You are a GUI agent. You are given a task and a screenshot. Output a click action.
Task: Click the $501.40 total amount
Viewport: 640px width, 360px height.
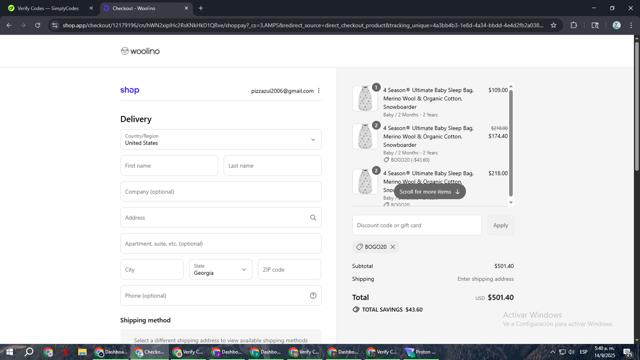click(501, 298)
